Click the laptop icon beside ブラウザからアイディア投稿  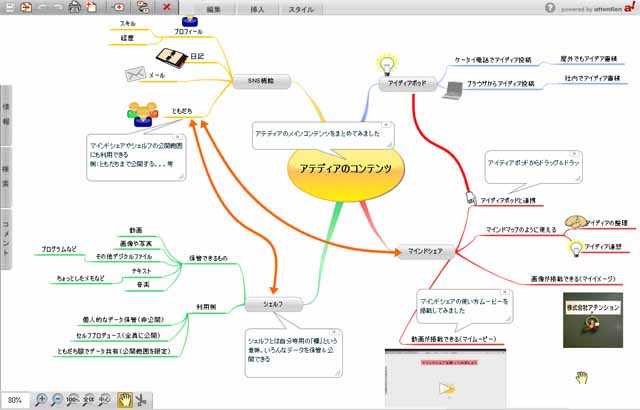point(453,90)
